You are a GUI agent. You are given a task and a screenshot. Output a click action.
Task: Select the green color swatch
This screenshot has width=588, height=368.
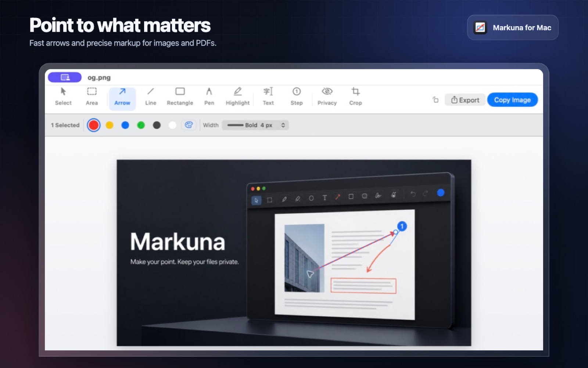[141, 125]
